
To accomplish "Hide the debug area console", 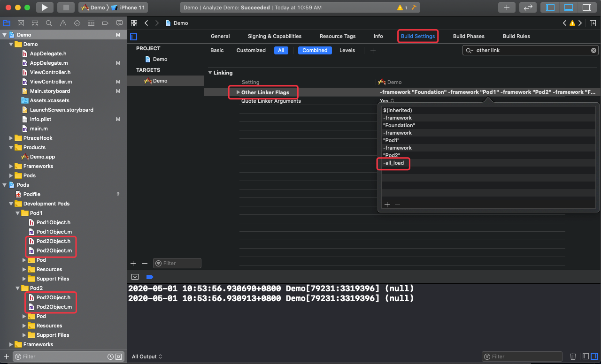I will tap(135, 277).
